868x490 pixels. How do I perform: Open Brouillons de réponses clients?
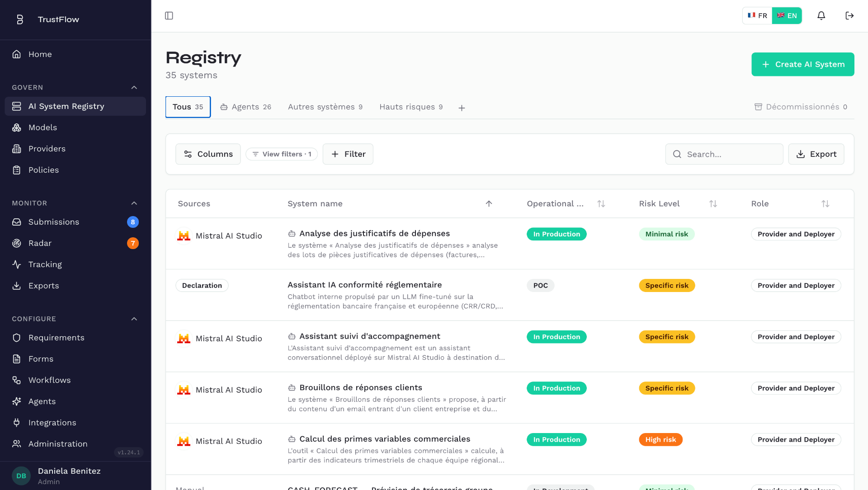click(x=361, y=388)
